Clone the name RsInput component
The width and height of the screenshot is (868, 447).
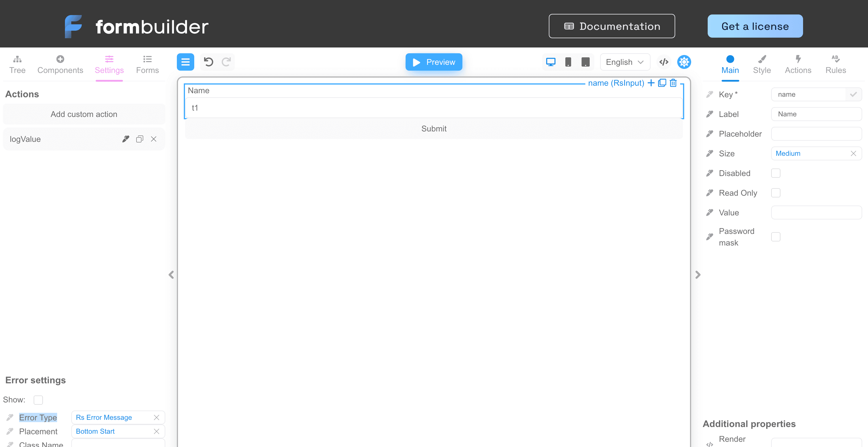[x=662, y=83]
